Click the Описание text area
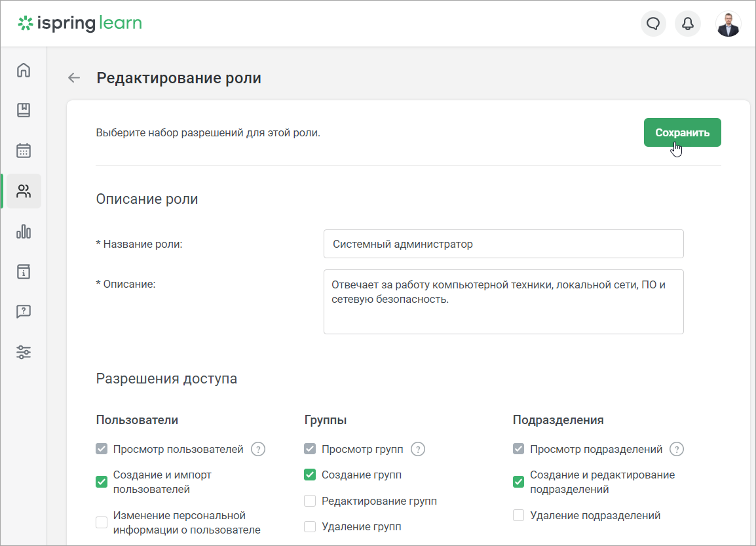 (503, 302)
